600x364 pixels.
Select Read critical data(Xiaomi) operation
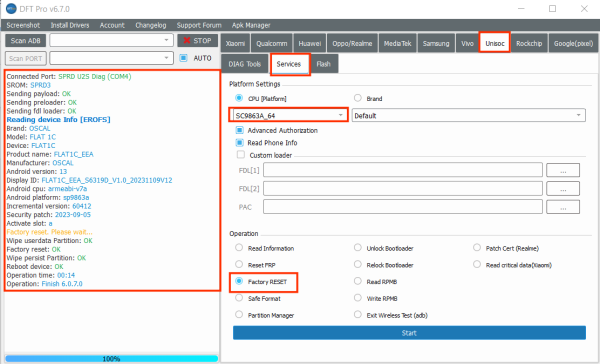(477, 264)
